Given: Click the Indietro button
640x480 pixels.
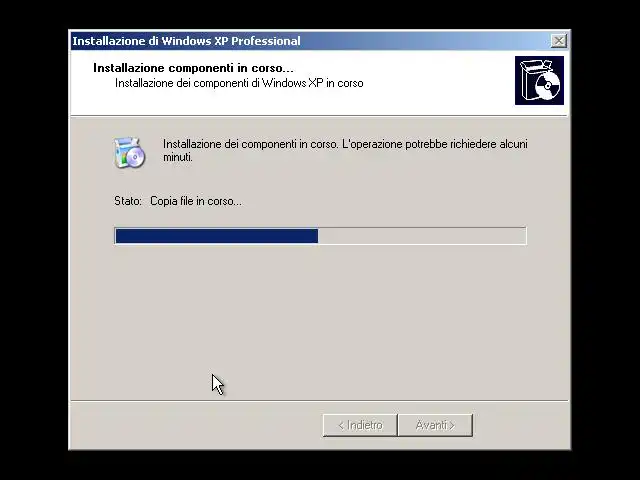Looking at the screenshot, I should pos(360,425).
